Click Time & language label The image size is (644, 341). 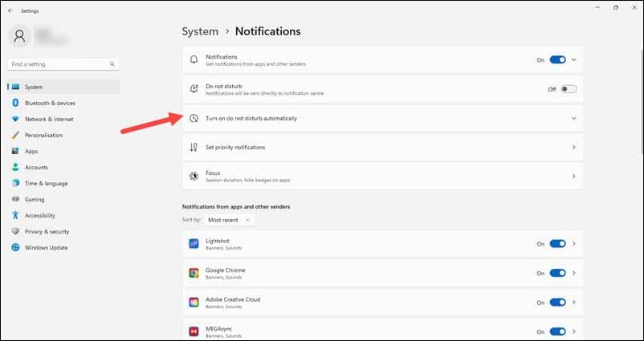click(47, 184)
